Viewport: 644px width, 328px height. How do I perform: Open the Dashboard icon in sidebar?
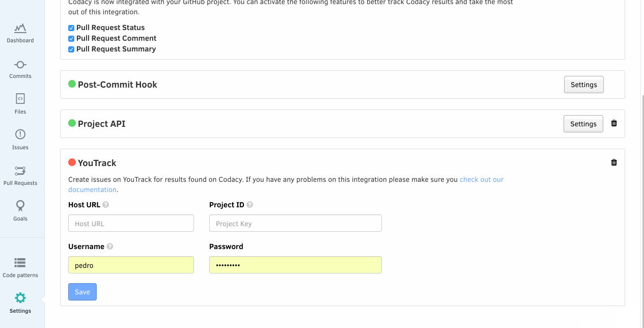(x=20, y=29)
